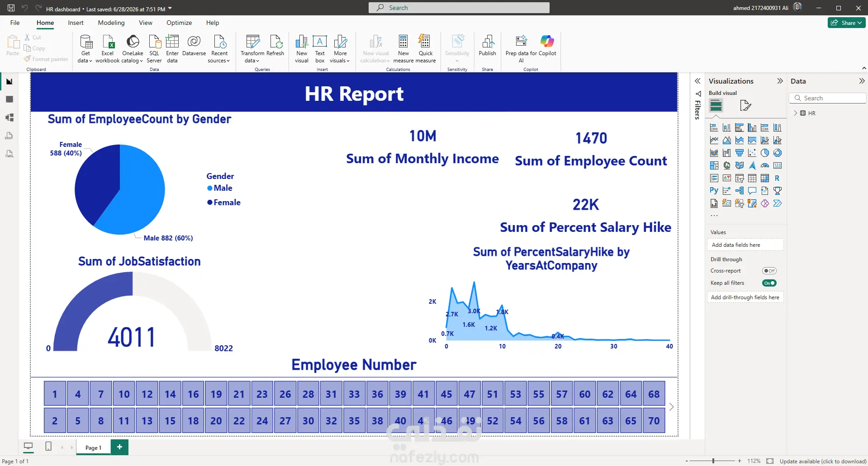Toggle the Cross-report switch

769,271
